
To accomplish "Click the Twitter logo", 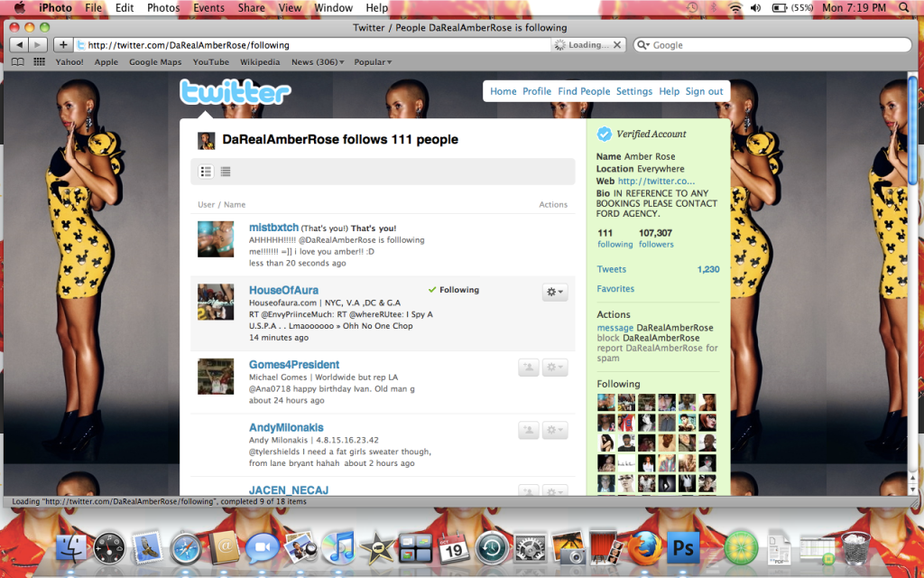I will tap(235, 93).
